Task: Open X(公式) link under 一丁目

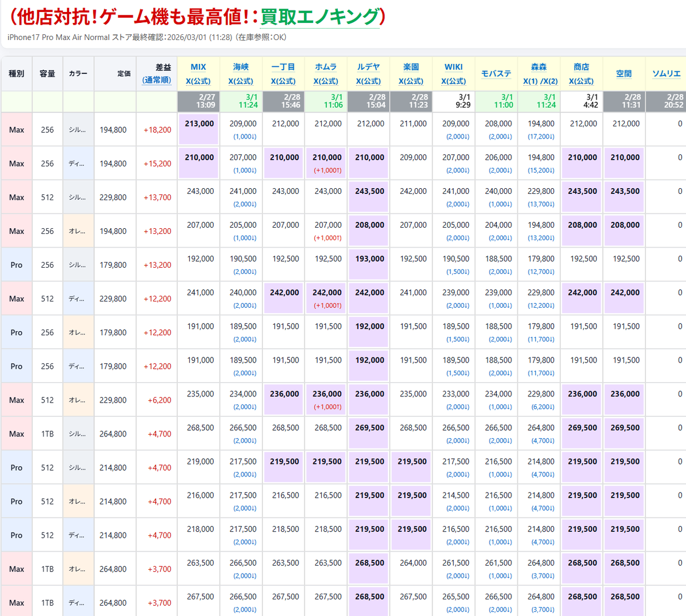Action: pyautogui.click(x=283, y=81)
